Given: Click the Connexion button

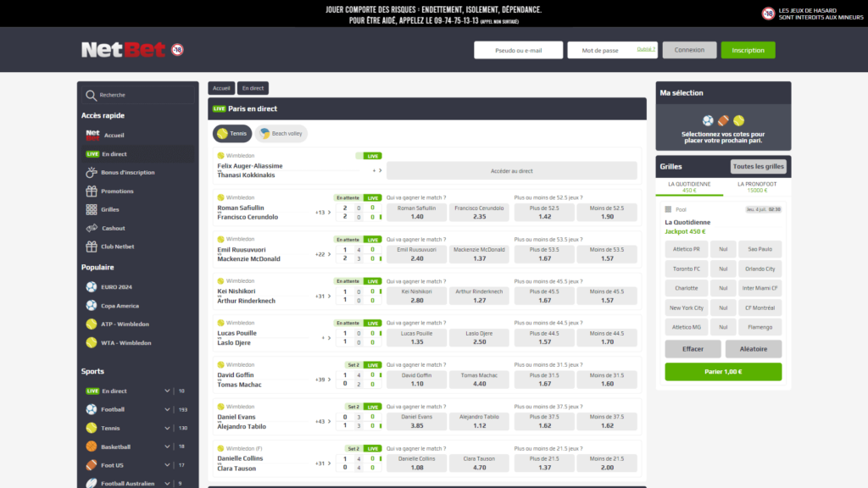Looking at the screenshot, I should 689,50.
